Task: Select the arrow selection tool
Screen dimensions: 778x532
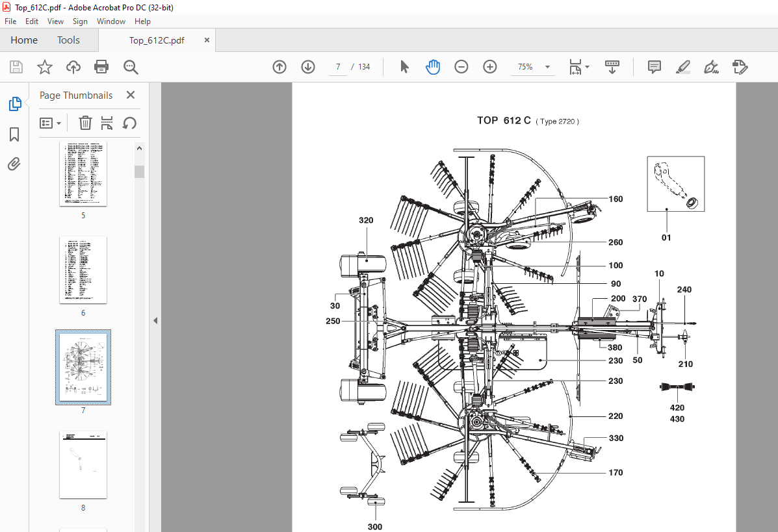Action: (404, 67)
